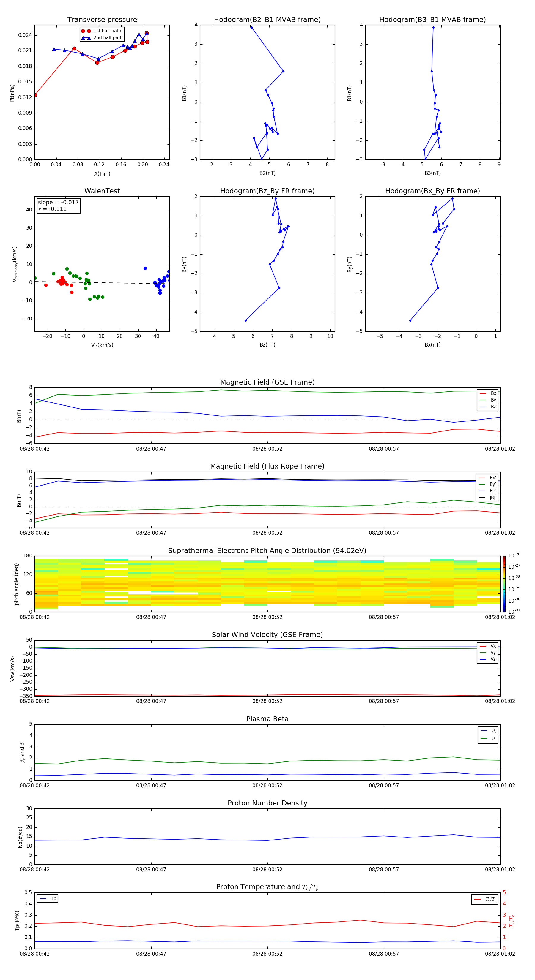This screenshot has height=980, width=535.
Task: Click the 08/28 00:57 tick under GSE magnetic field
Action: tap(384, 449)
